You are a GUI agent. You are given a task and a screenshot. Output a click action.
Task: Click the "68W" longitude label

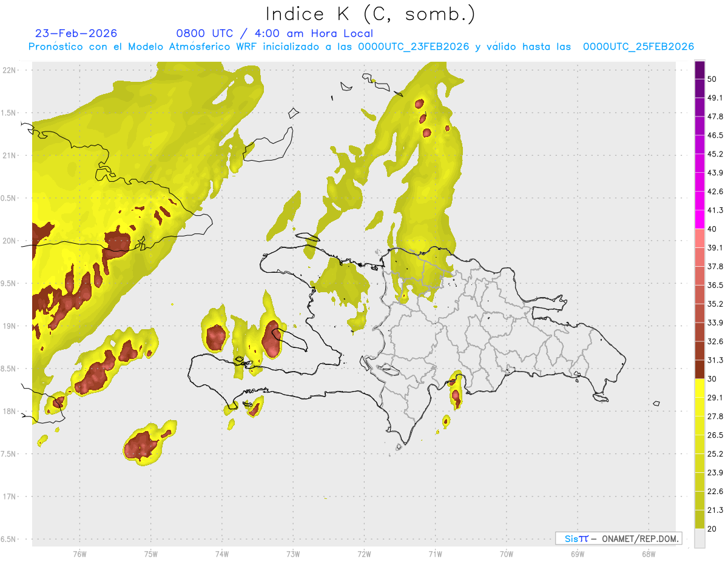(649, 554)
